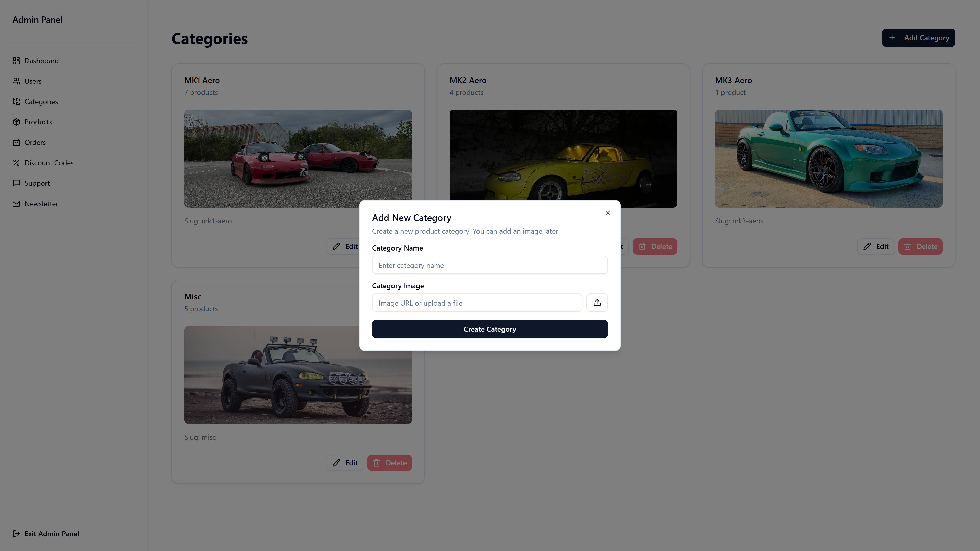Click the Categories page heading
This screenshot has width=980, height=551.
210,39
